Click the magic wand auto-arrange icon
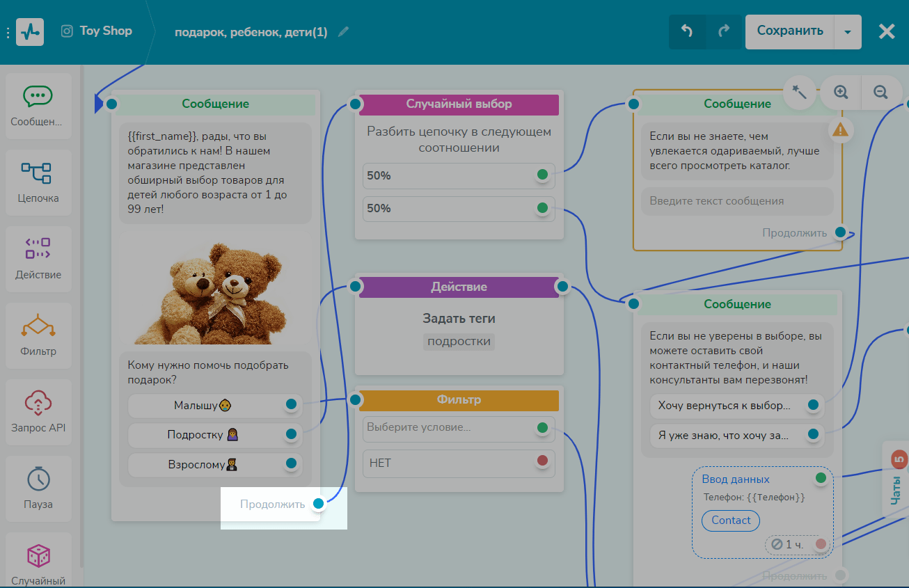 coord(800,92)
